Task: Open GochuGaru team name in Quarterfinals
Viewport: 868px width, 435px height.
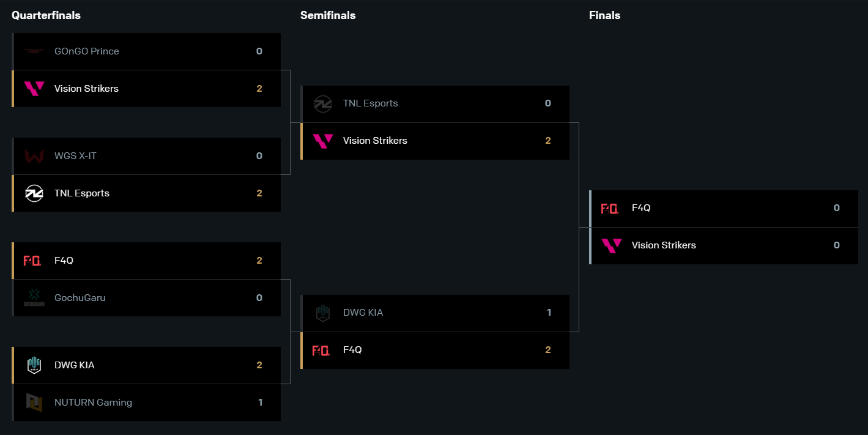Action: 80,298
